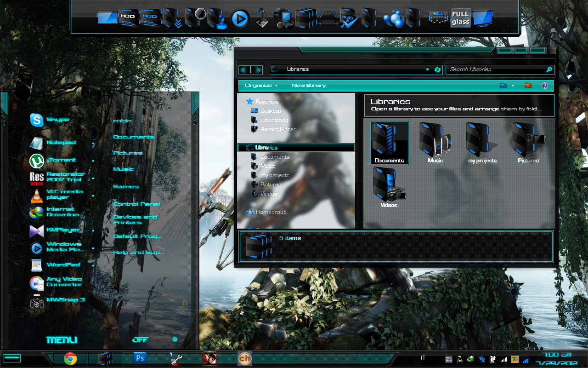The image size is (588, 368).
Task: Select the Documents library icon in file view
Action: tap(389, 143)
